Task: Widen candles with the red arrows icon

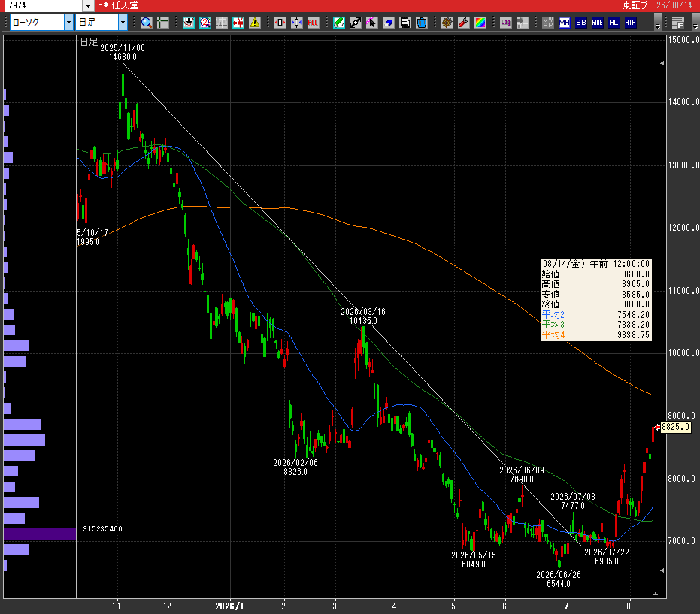Action: tap(280, 23)
